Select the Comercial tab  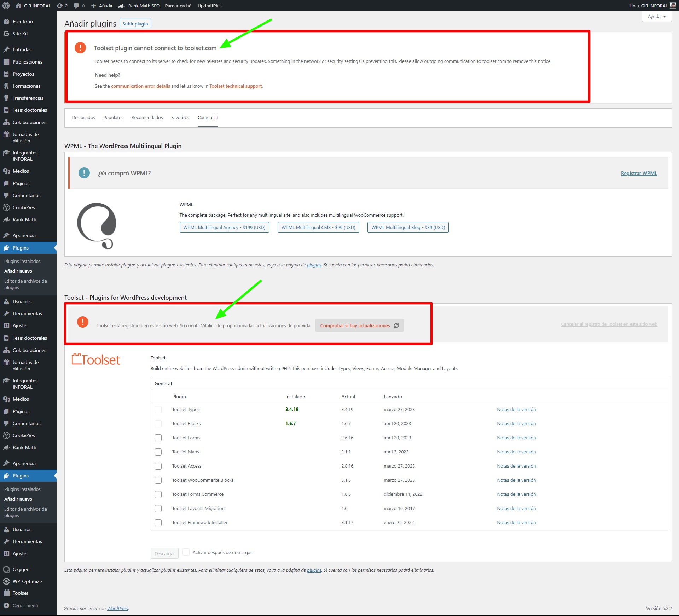208,118
